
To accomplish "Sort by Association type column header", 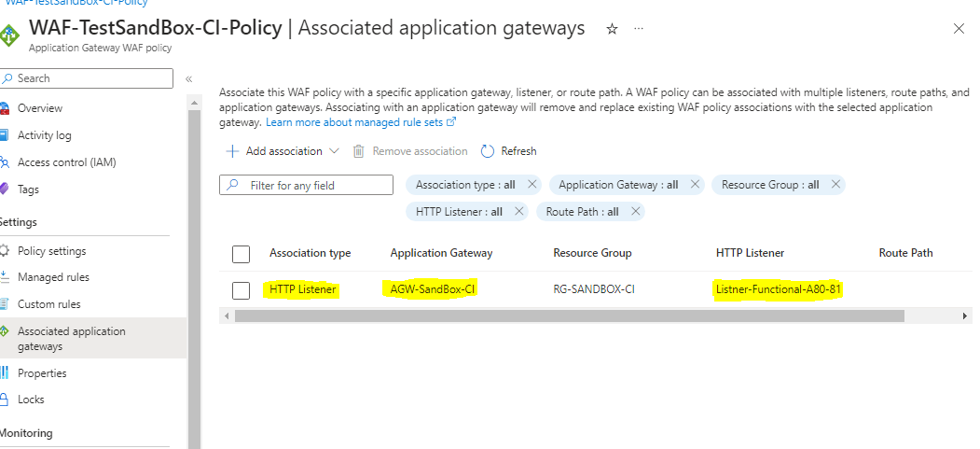I will click(310, 253).
